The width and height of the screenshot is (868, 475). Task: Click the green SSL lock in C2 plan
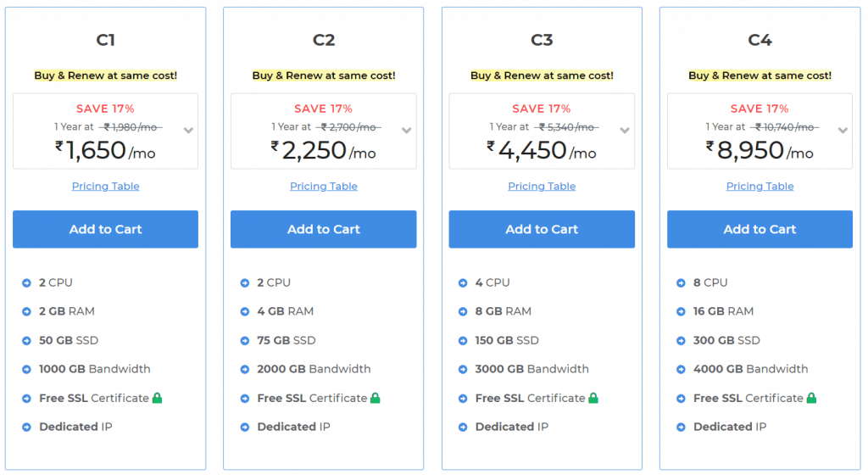coord(376,398)
